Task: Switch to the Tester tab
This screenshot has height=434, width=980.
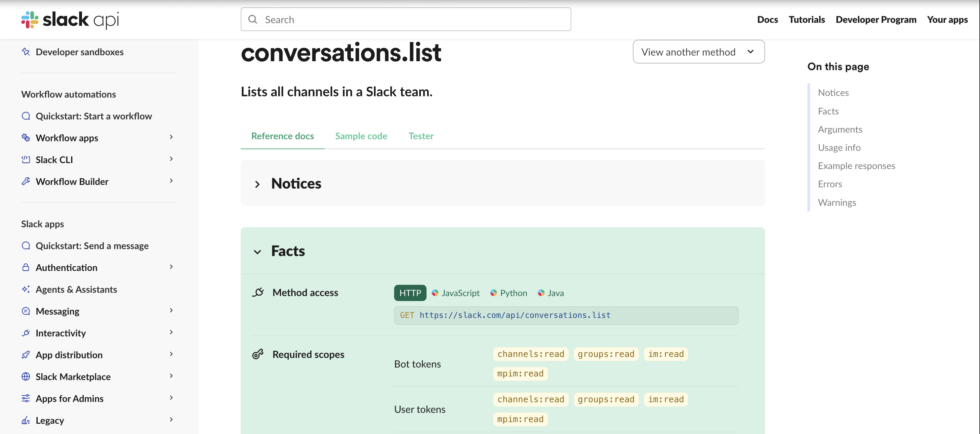Action: tap(421, 136)
